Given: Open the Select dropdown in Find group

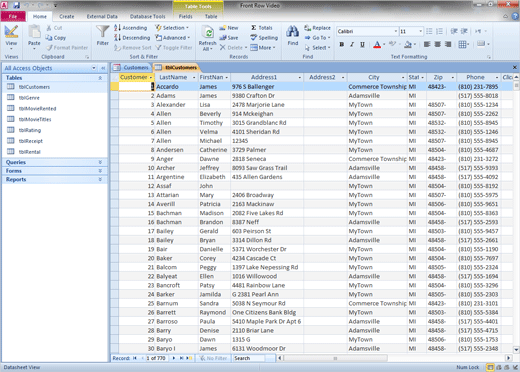Looking at the screenshot, I should (x=317, y=48).
